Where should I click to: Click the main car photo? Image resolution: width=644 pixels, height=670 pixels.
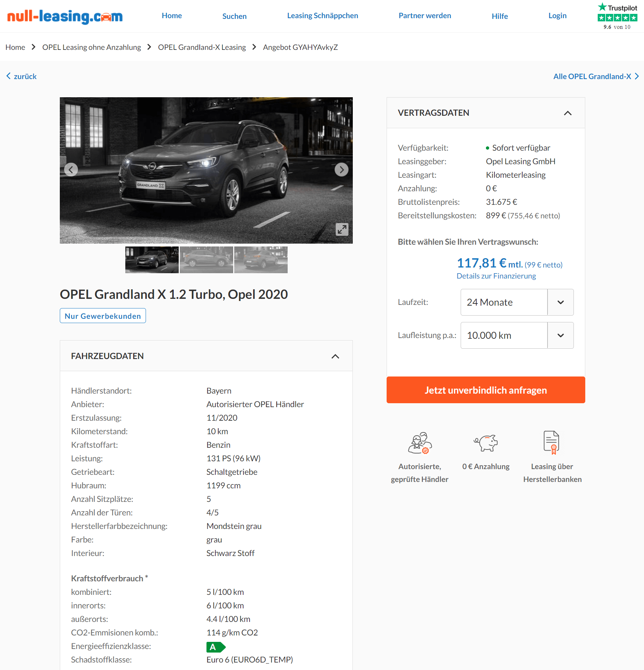[x=206, y=170]
